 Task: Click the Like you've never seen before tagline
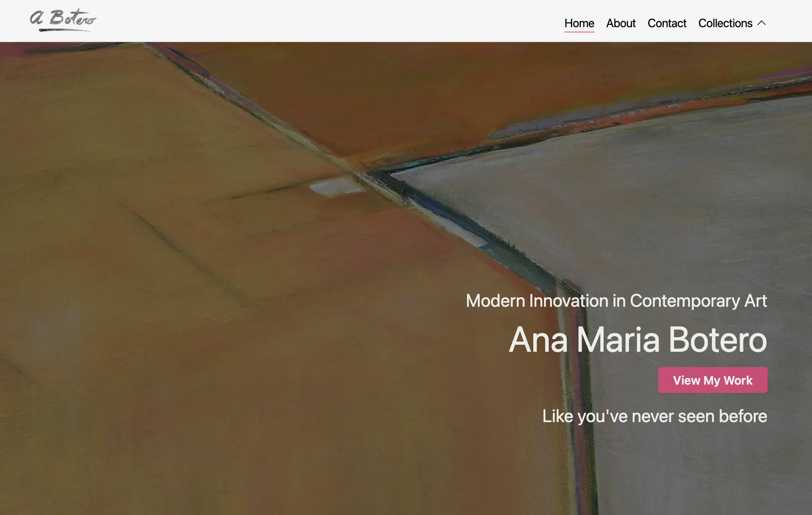click(x=655, y=416)
